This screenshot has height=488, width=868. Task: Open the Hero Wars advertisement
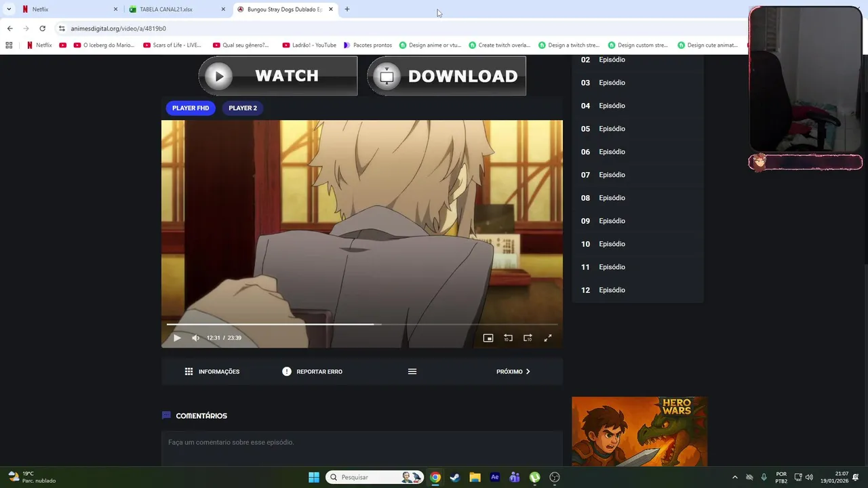[x=639, y=431]
